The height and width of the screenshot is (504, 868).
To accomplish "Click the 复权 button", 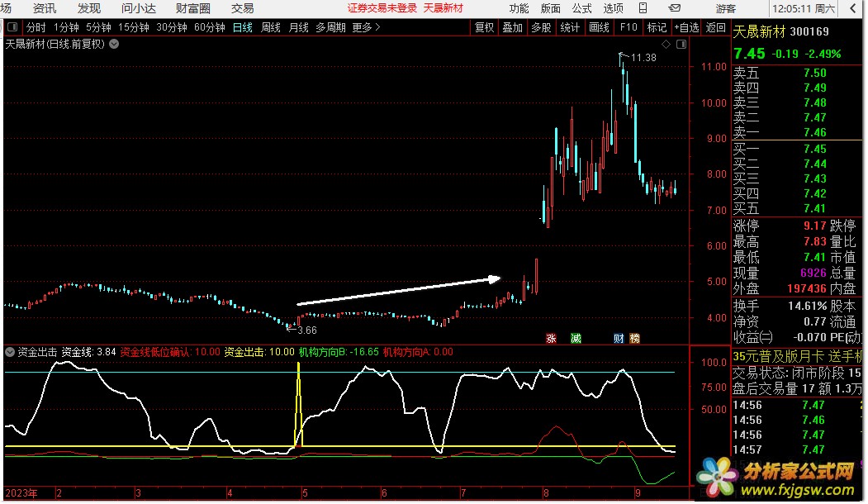I will 484,27.
